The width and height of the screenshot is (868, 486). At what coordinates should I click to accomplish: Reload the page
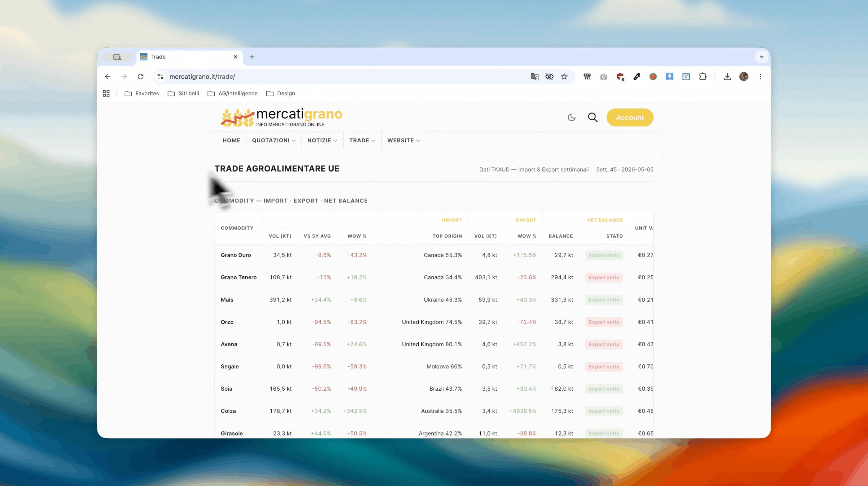[141, 76]
